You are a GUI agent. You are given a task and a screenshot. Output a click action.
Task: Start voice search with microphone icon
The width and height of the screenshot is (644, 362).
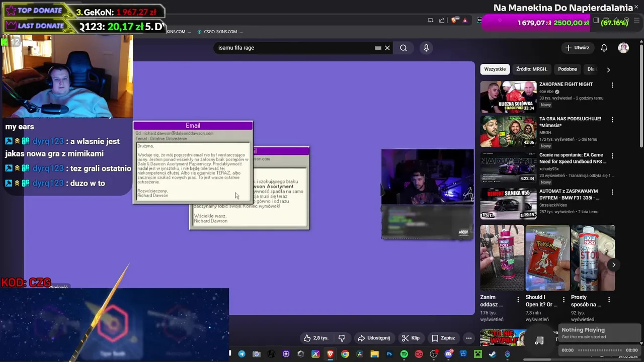(426, 48)
